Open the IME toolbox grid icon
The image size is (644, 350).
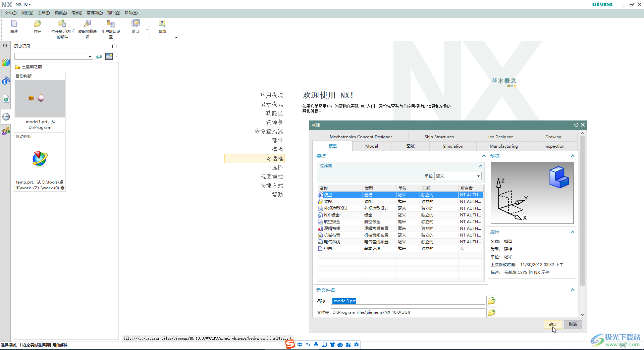[x=348, y=345]
